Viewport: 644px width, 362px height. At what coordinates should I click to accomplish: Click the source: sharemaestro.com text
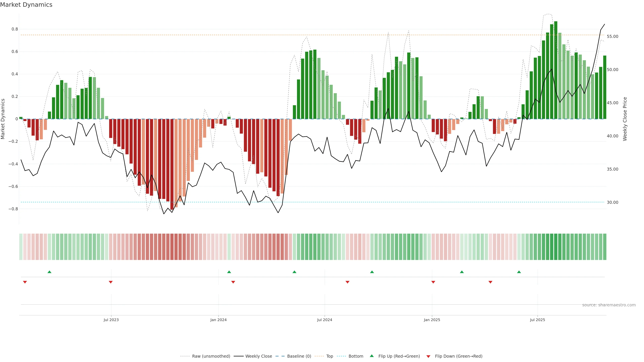point(609,305)
